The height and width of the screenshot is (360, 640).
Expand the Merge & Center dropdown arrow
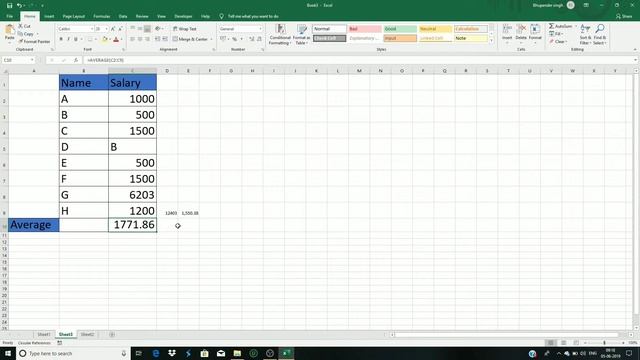[x=211, y=39]
